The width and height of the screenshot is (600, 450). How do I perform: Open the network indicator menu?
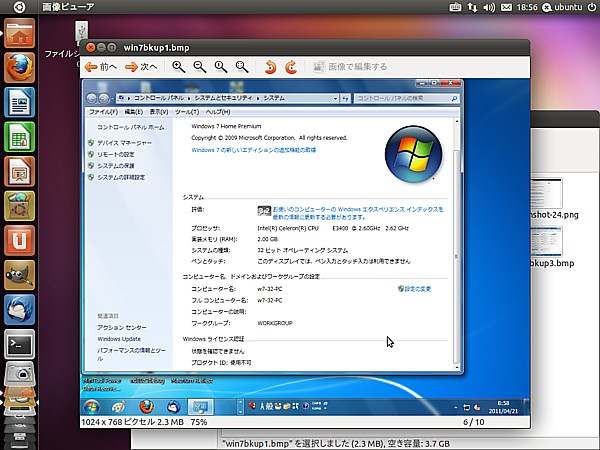(x=472, y=7)
